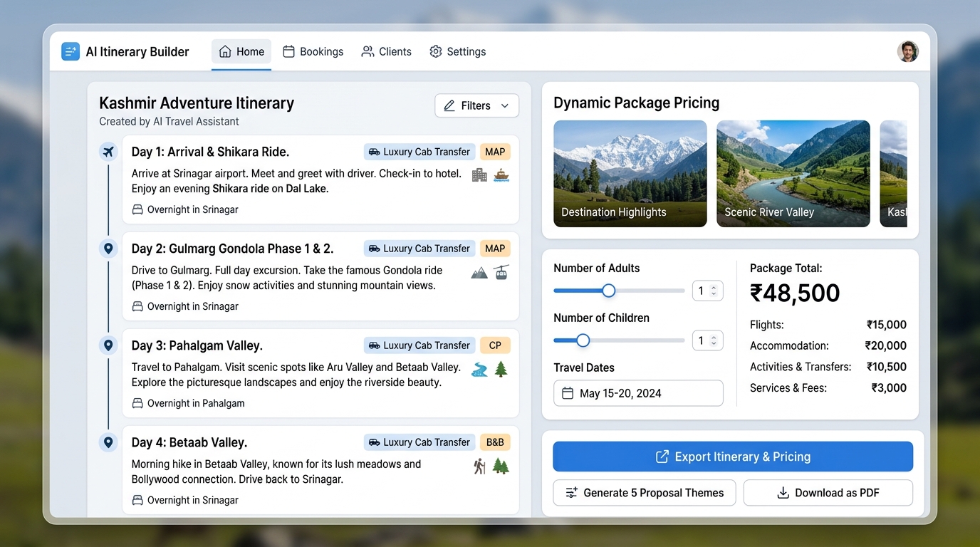Screen dimensions: 980x547
Task: Click the CP meal plan badge on Day 3
Action: 495,345
